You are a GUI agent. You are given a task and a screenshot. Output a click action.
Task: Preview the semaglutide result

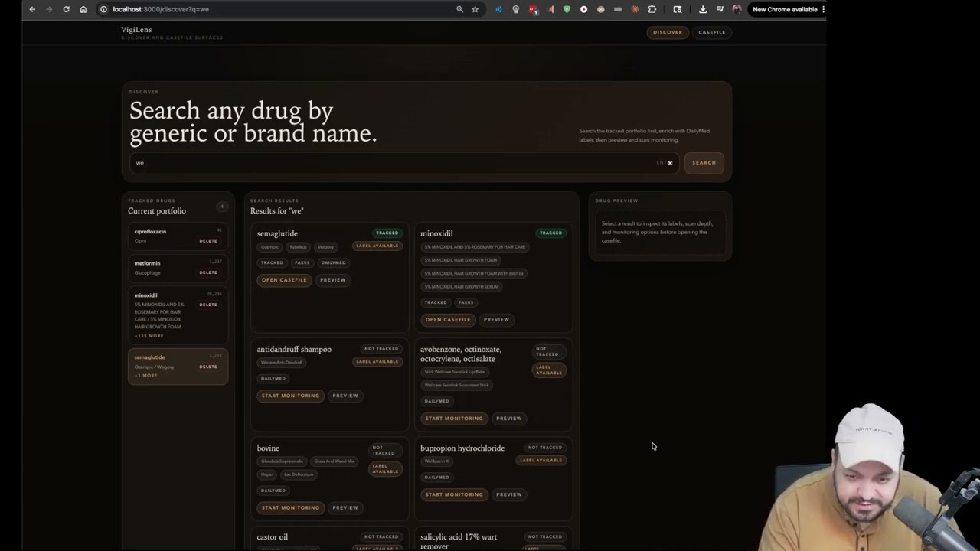click(332, 280)
